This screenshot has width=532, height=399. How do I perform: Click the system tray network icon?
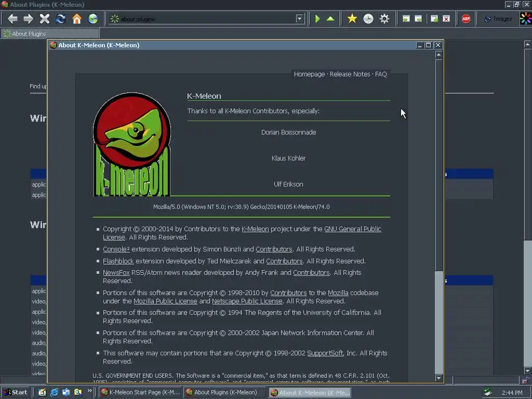pyautogui.click(x=487, y=393)
